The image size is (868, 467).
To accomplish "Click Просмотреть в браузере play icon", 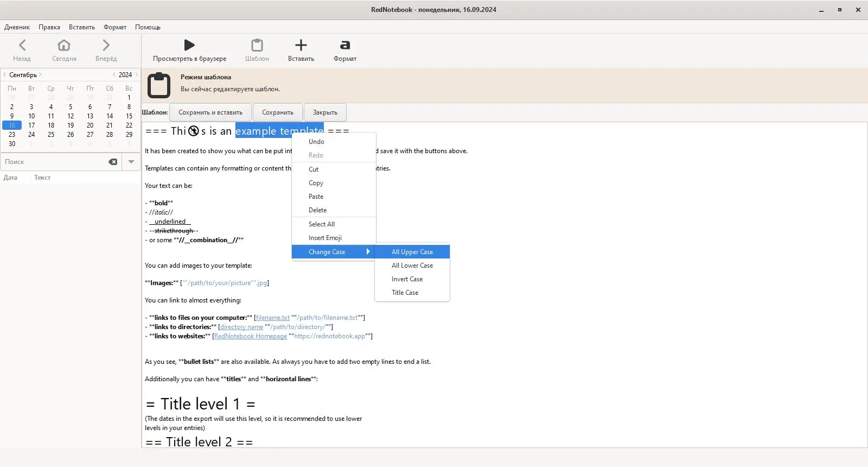I will pyautogui.click(x=189, y=45).
